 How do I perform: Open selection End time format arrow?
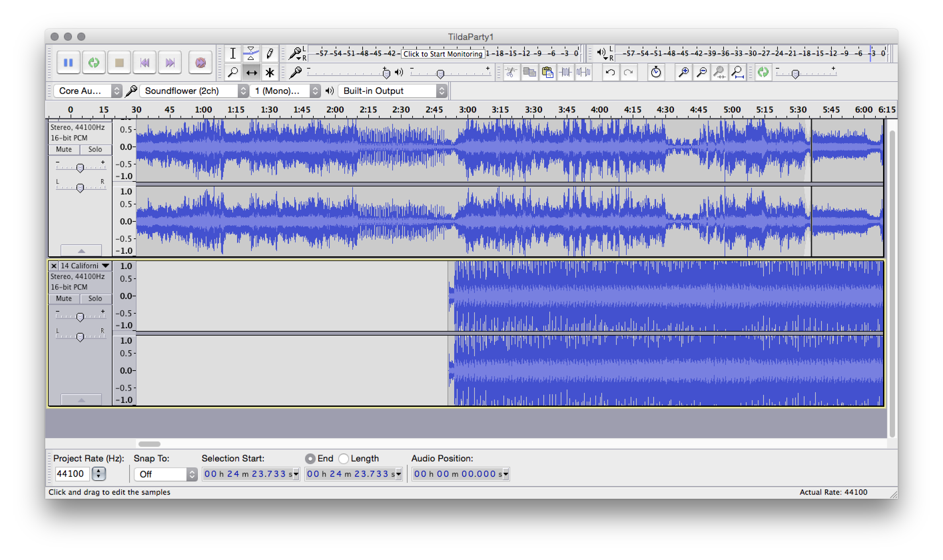[399, 474]
